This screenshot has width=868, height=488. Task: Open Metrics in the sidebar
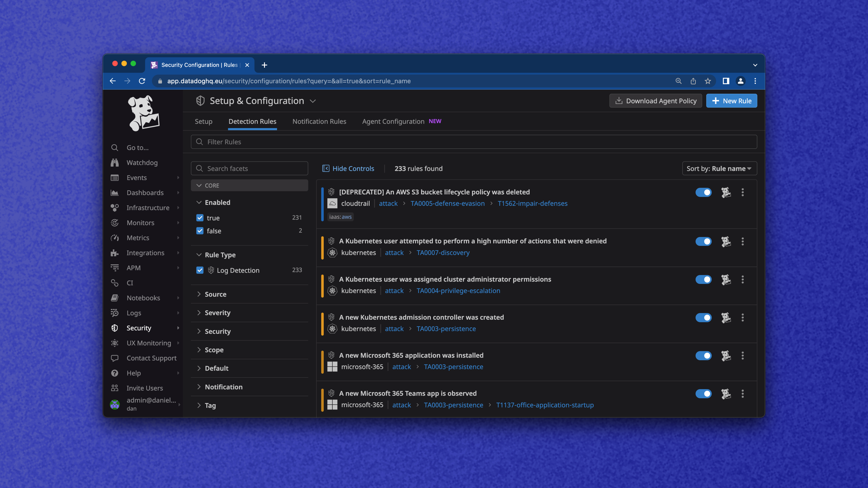138,238
